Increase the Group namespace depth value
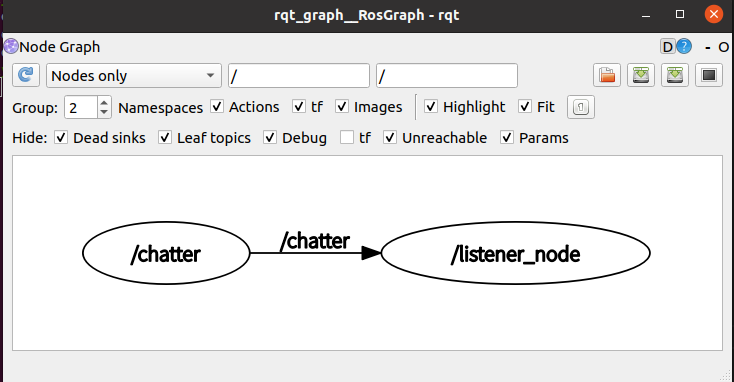Screen dimensions: 734x382 104,102
